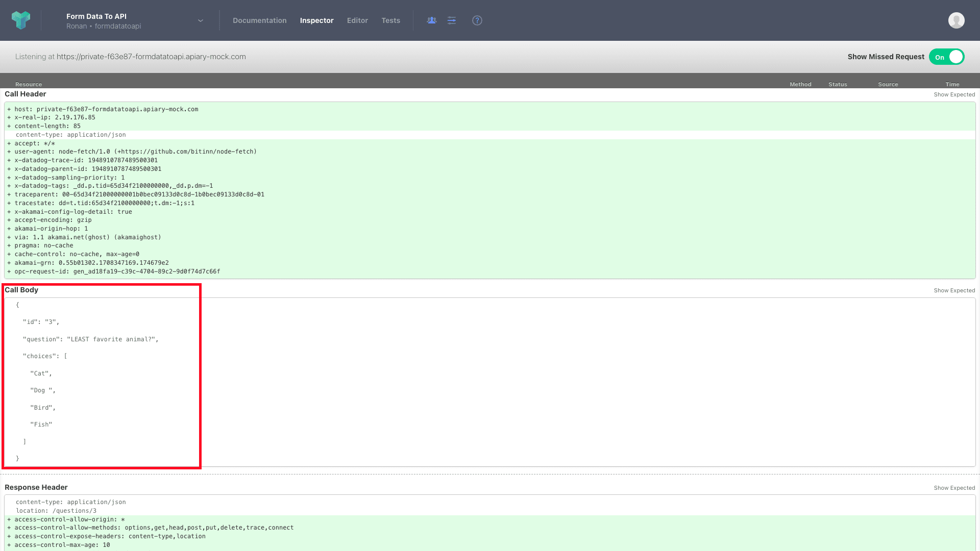This screenshot has width=980, height=551.
Task: Click the opc-request-id header line
Action: click(x=490, y=271)
